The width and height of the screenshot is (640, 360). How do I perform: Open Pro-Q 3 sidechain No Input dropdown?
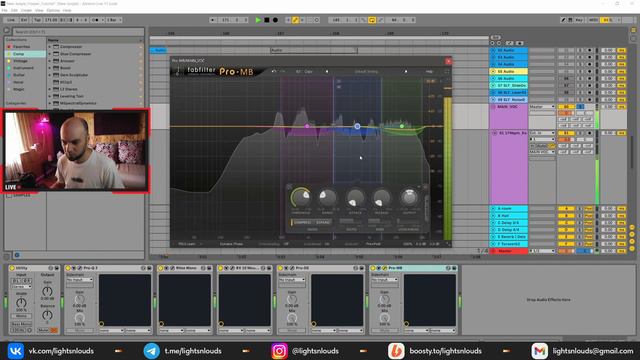pyautogui.click(x=80, y=280)
